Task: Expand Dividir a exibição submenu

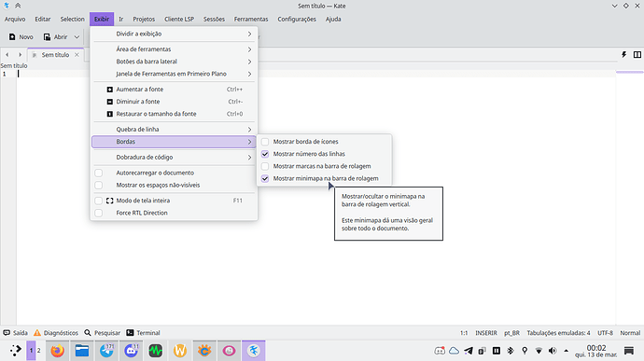Action: point(174,34)
